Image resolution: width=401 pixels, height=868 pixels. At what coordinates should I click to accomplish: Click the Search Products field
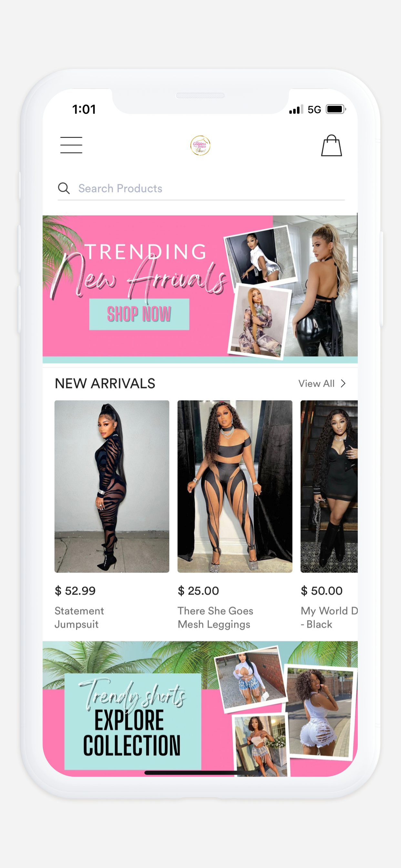point(201,188)
